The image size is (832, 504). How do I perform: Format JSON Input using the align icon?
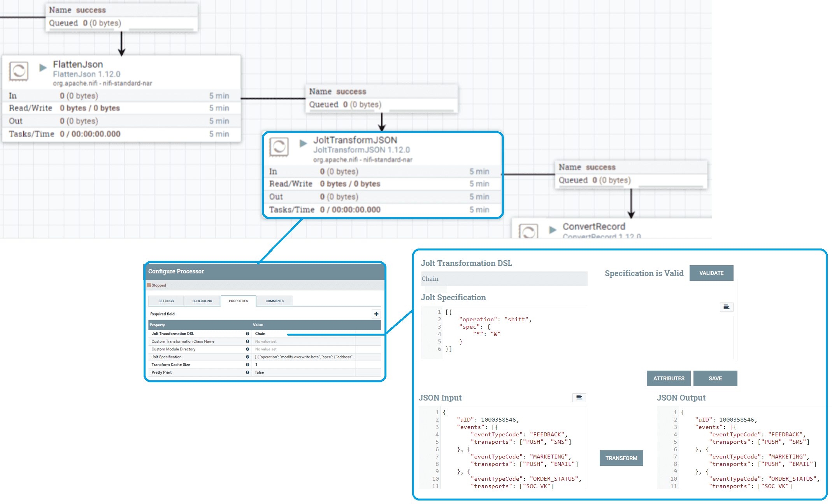point(579,397)
